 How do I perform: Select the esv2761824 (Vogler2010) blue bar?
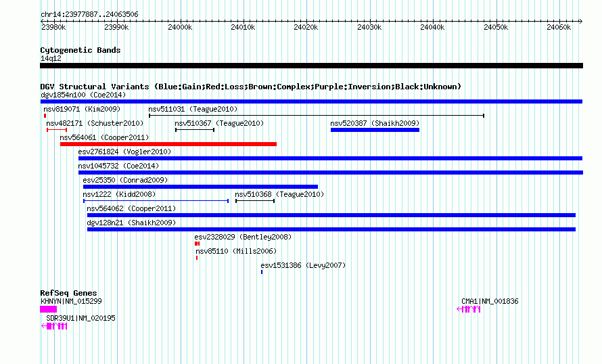(x=330, y=158)
